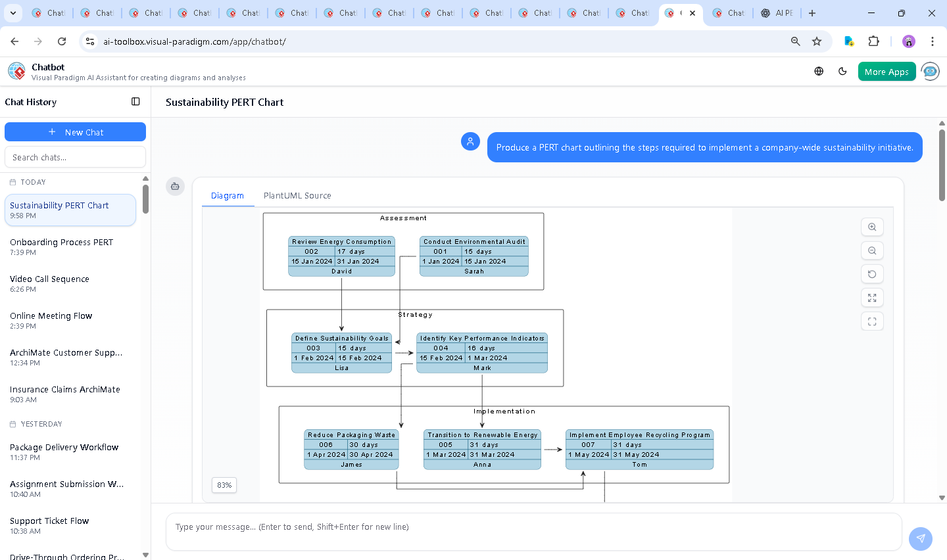Start a New Chat
This screenshot has height=560, width=947.
pos(75,132)
